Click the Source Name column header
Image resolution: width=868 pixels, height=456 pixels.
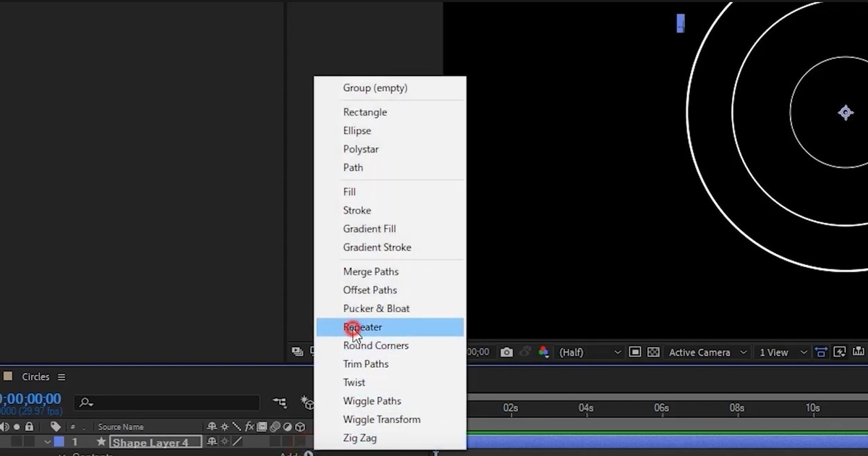(121, 427)
